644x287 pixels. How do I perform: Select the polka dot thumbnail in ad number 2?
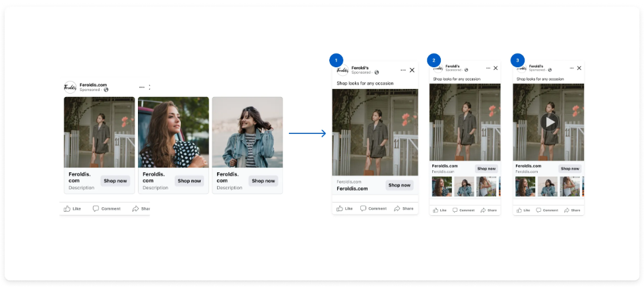442,187
